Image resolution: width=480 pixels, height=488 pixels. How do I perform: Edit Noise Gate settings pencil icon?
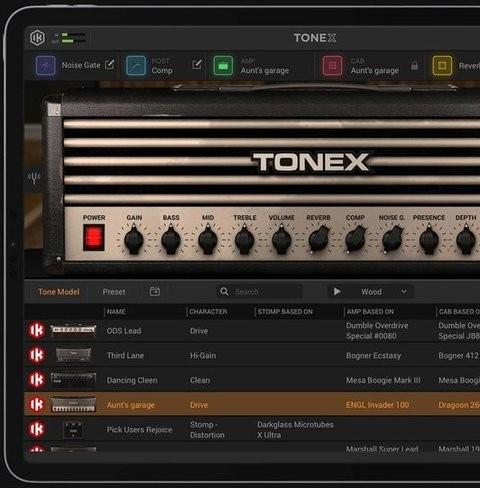[x=109, y=64]
